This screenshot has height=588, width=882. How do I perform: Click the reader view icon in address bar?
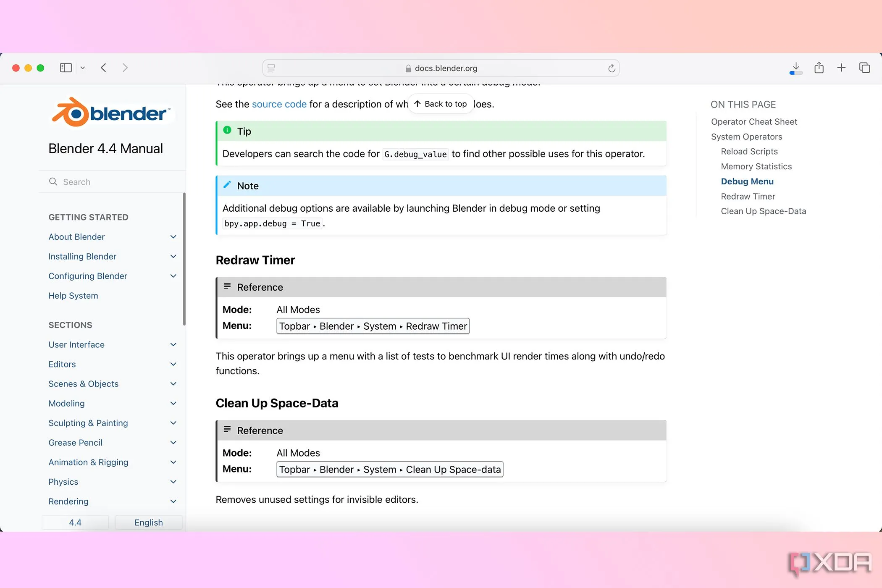pos(271,68)
